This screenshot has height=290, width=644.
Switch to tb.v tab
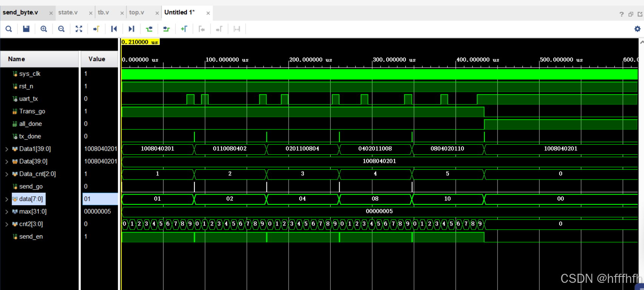[x=103, y=12]
